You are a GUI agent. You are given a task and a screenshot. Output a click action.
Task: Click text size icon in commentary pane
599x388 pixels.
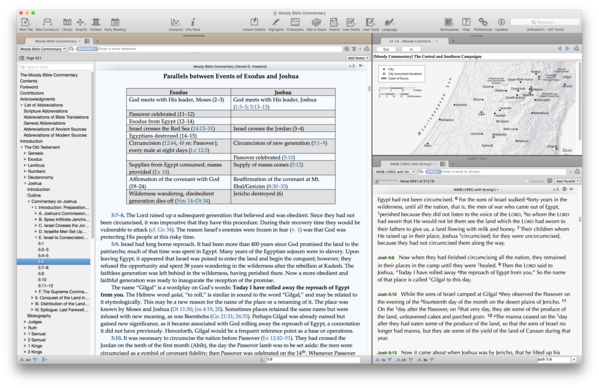(x=352, y=66)
